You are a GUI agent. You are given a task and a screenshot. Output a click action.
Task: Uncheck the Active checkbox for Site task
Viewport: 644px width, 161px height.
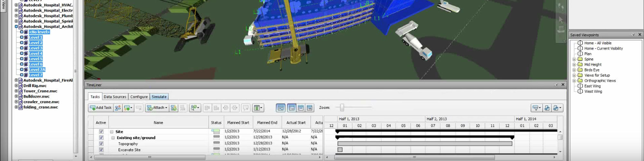[101, 132]
